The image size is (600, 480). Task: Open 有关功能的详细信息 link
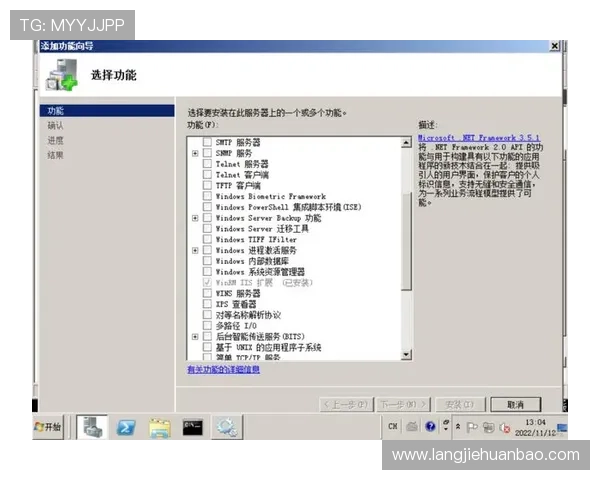[223, 369]
